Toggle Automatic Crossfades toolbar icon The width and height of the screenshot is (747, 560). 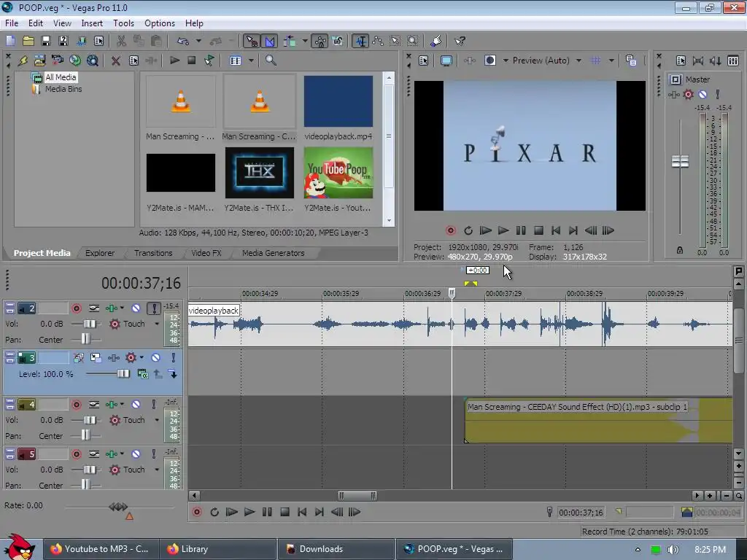tap(270, 41)
